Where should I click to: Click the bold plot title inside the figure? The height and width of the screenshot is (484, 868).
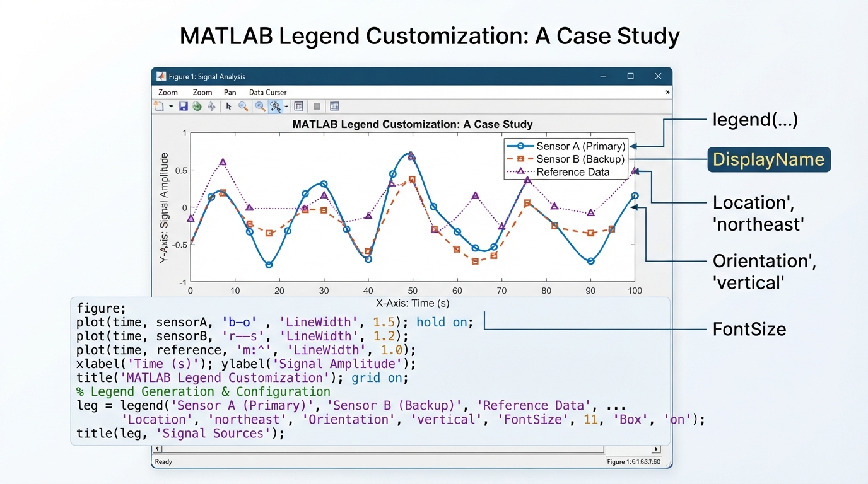point(413,124)
